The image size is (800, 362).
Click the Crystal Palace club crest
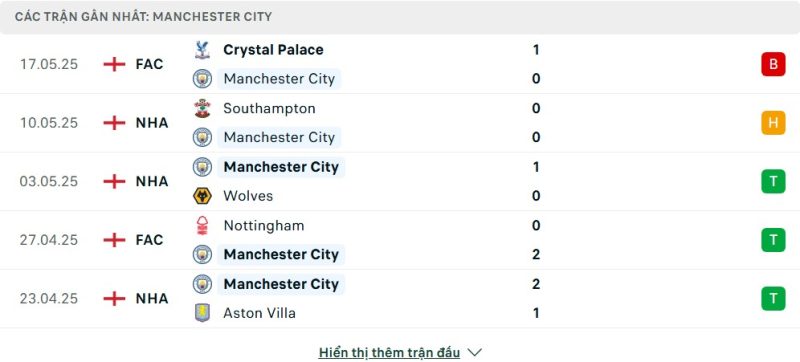[202, 50]
